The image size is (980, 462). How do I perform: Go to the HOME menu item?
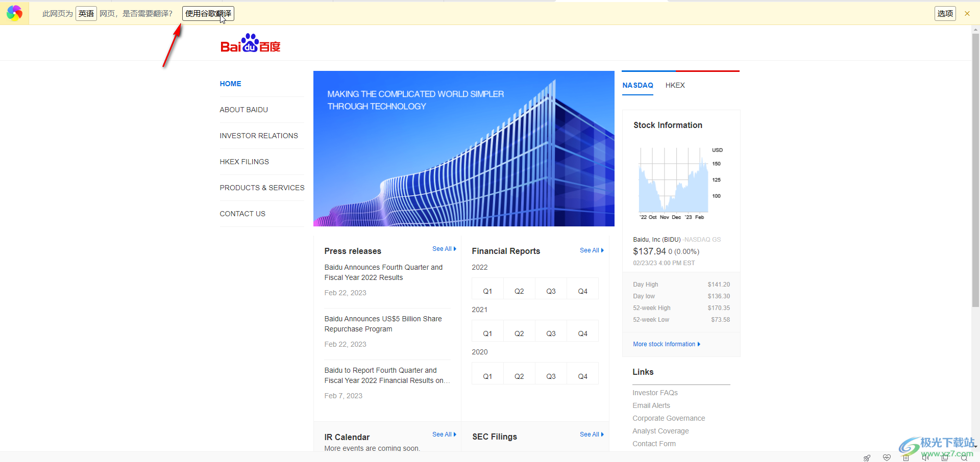tap(230, 84)
